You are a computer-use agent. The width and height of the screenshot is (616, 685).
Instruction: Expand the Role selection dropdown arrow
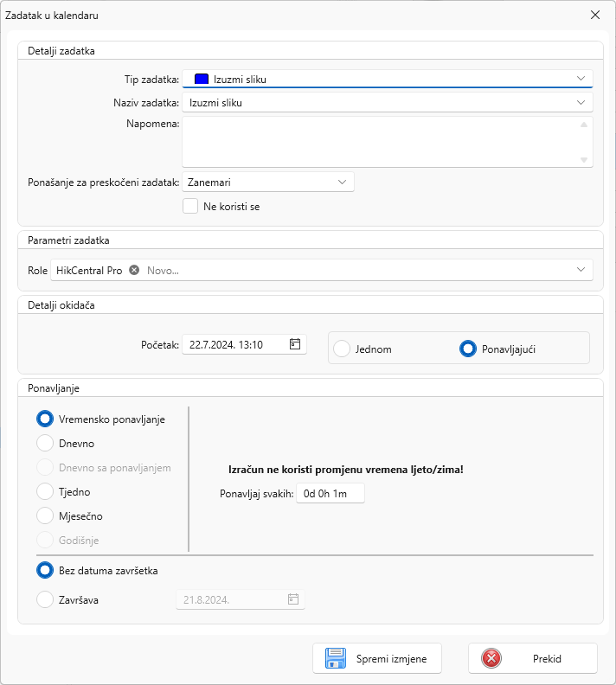pyautogui.click(x=581, y=271)
